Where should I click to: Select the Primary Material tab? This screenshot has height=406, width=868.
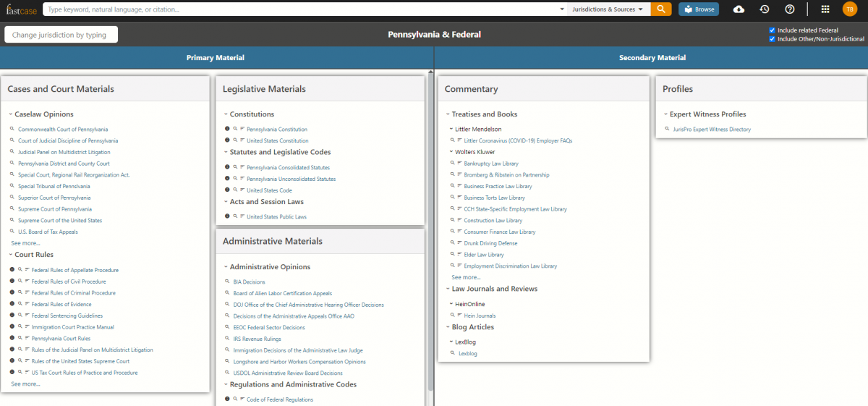216,58
